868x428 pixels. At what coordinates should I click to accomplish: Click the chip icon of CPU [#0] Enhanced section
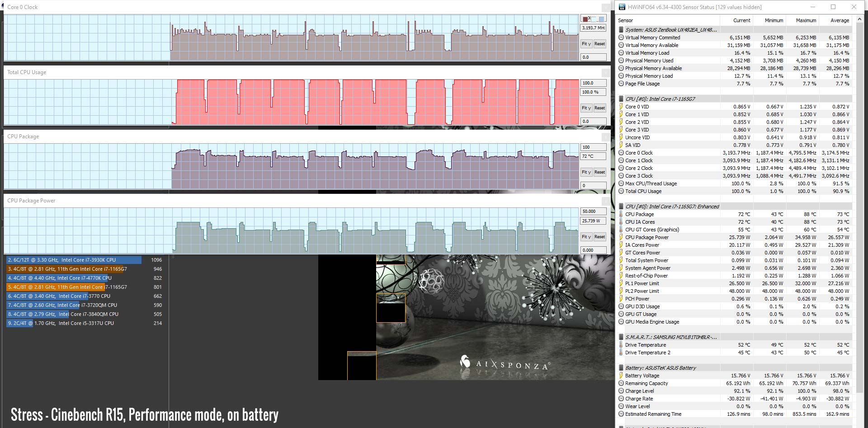point(621,207)
